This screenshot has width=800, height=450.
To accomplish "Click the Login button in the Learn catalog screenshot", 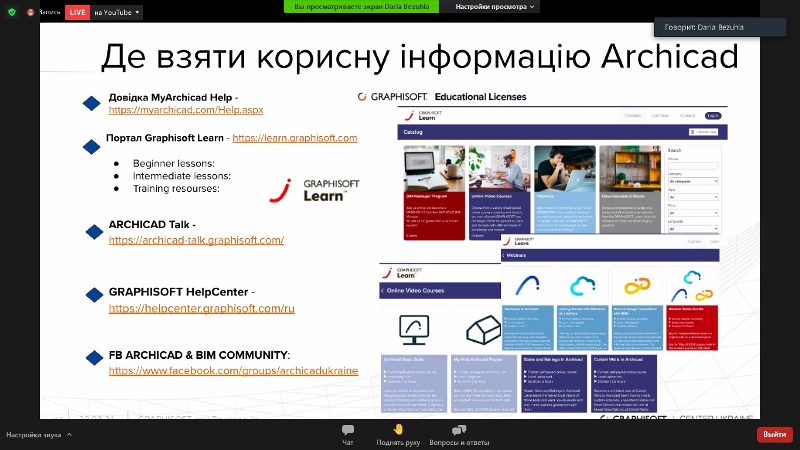I will coord(713,116).
